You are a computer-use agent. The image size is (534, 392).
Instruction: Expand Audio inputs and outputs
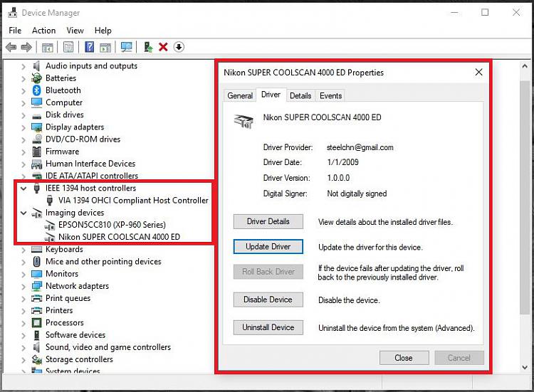(x=23, y=66)
